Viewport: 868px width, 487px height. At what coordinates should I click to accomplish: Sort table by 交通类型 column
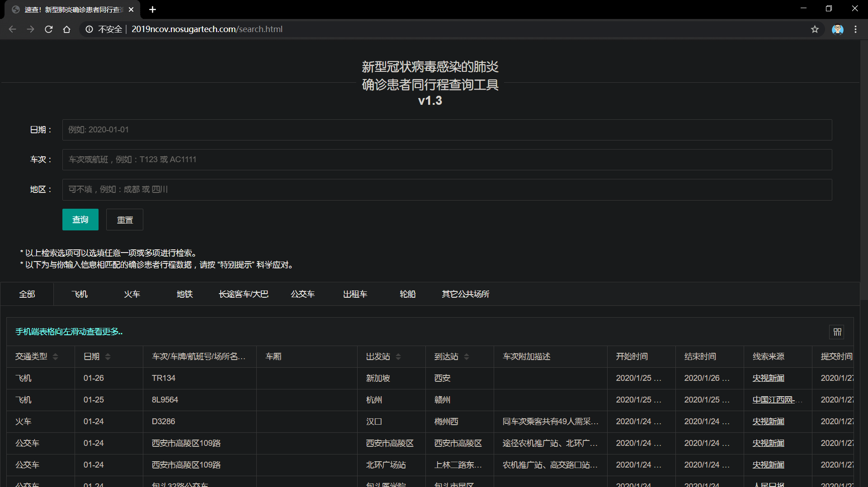(55, 356)
